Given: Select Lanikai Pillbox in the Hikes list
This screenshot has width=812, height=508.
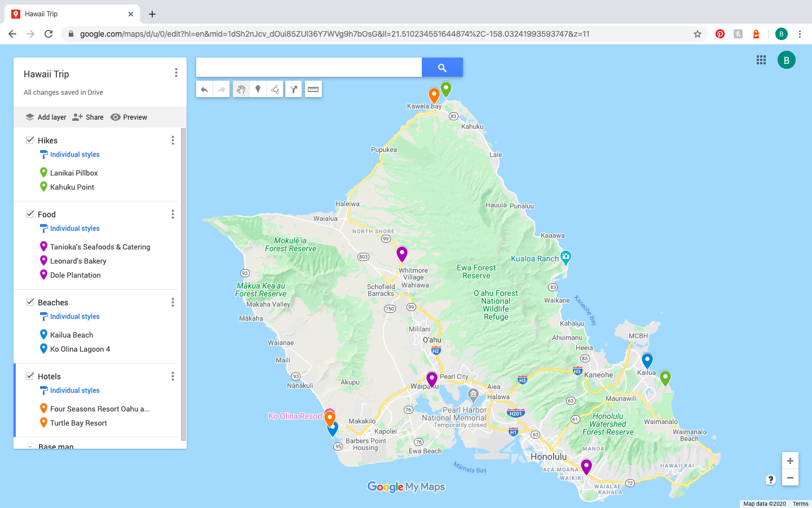Looking at the screenshot, I should point(74,173).
